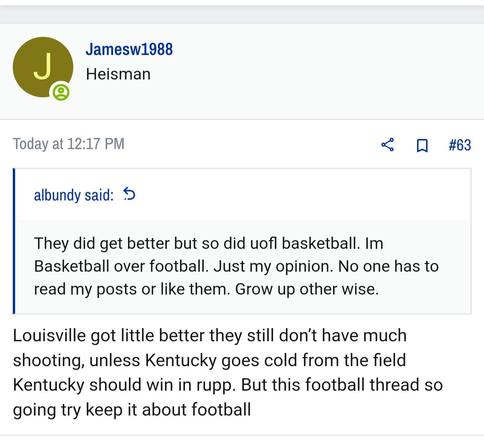Click the reply line starting 'Louisville got little better'

[210, 335]
